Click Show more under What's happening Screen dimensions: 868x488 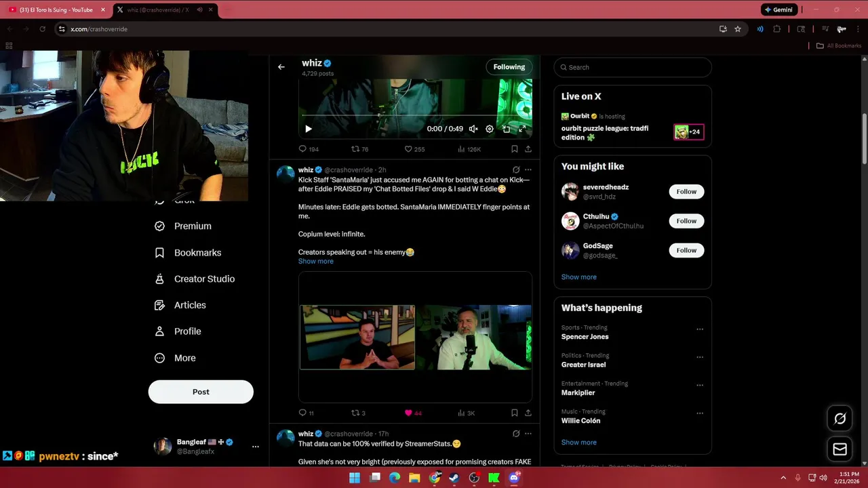tap(579, 443)
